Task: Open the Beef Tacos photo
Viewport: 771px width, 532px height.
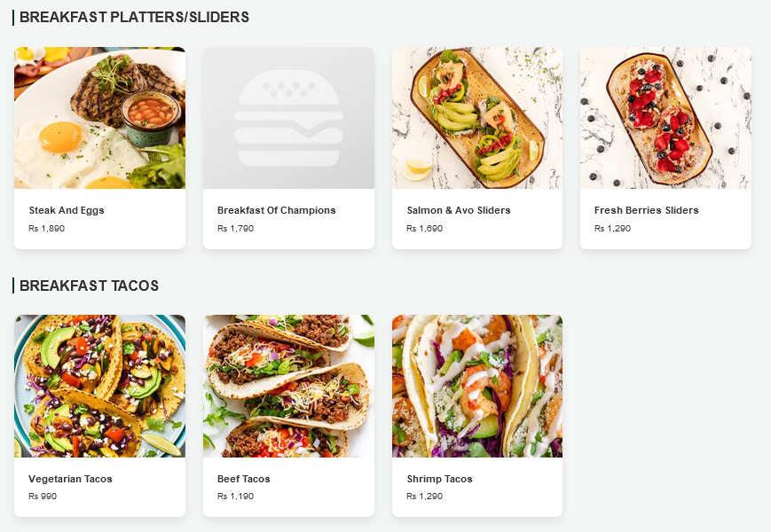Action: tap(288, 386)
